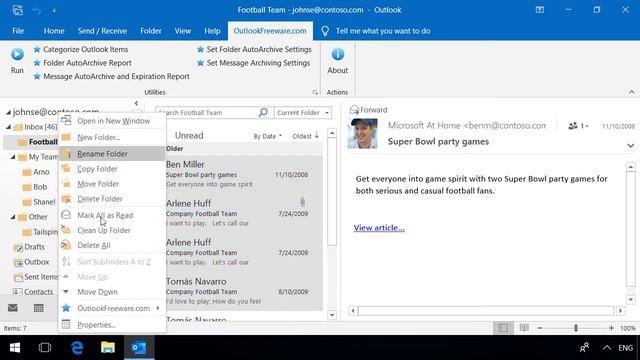
Task: Collapse the Other folder
Action: coord(13,217)
